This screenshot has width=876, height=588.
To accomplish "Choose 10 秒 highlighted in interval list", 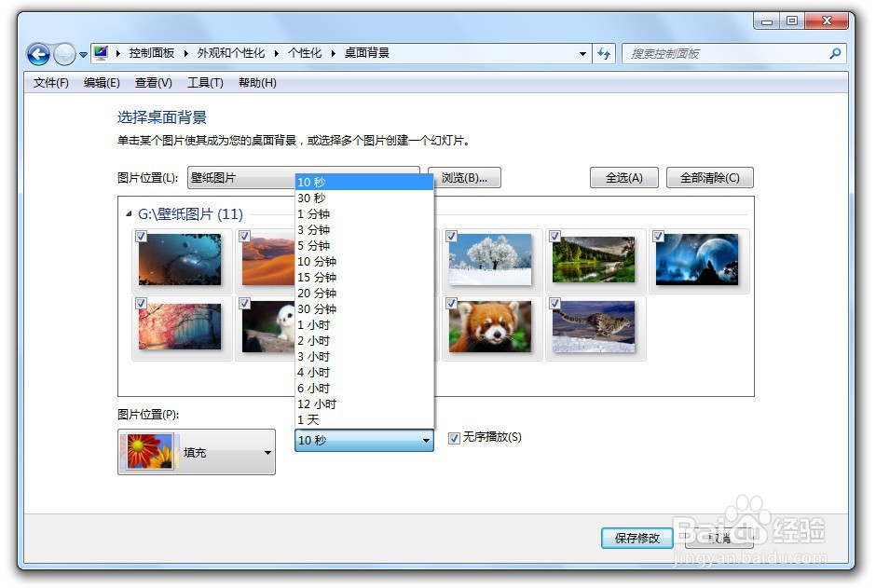I will coord(364,182).
